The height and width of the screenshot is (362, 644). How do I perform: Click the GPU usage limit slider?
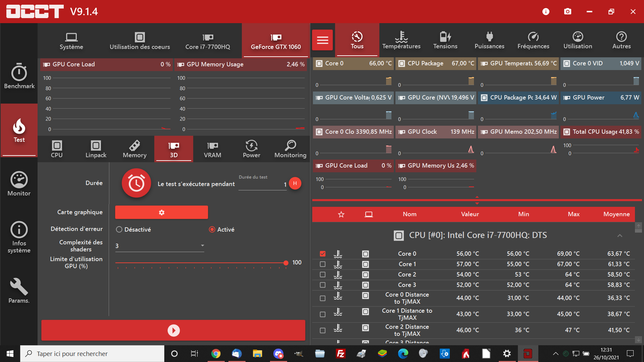201,263
